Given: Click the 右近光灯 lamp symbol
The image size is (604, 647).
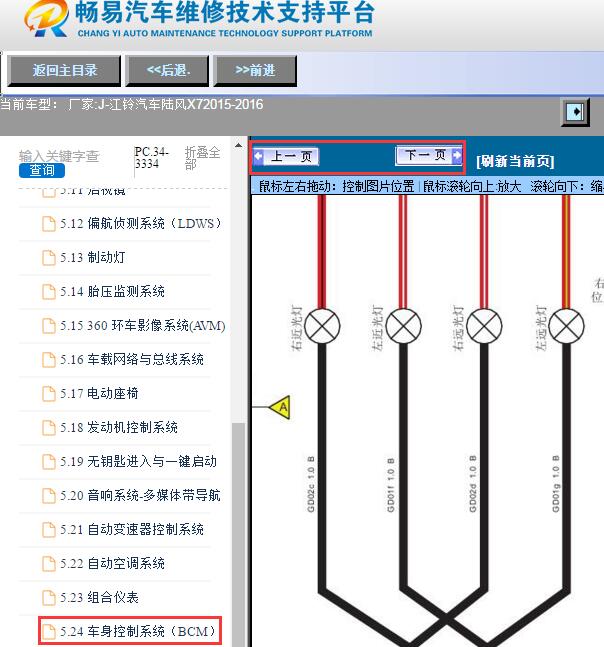Looking at the screenshot, I should tap(322, 326).
